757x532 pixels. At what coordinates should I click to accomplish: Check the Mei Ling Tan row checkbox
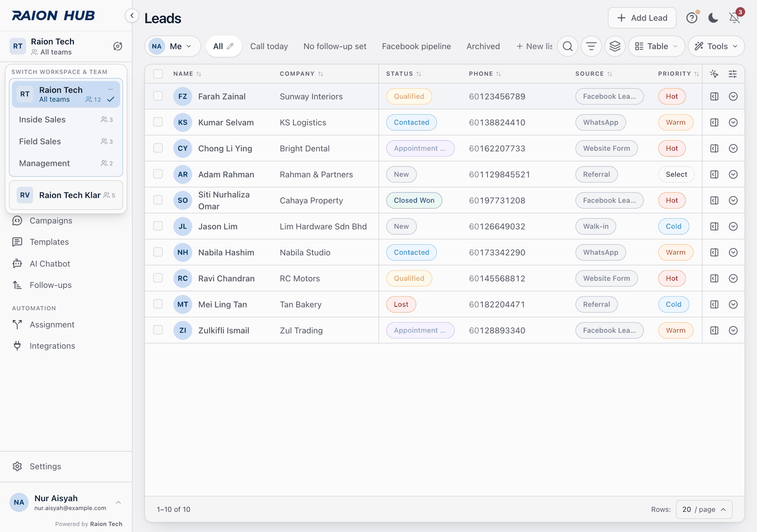coord(158,304)
